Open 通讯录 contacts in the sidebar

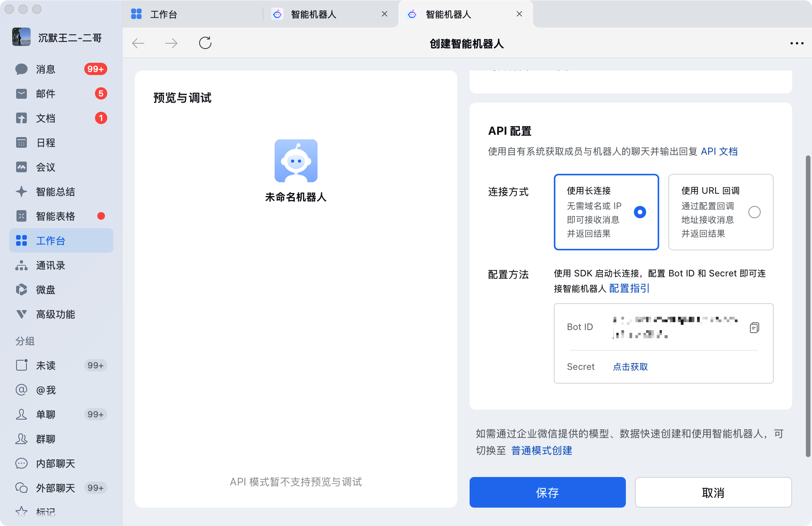51,265
